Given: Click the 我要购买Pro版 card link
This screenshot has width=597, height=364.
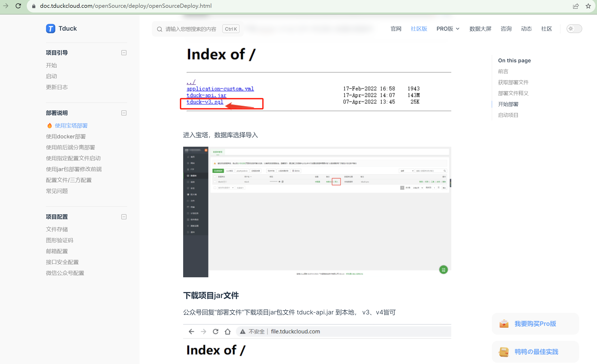Looking at the screenshot, I should [x=535, y=324].
